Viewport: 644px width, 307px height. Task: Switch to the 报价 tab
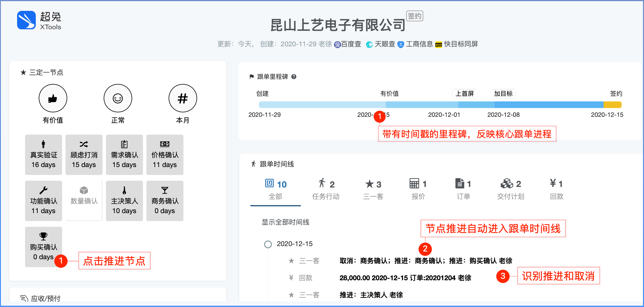point(418,189)
